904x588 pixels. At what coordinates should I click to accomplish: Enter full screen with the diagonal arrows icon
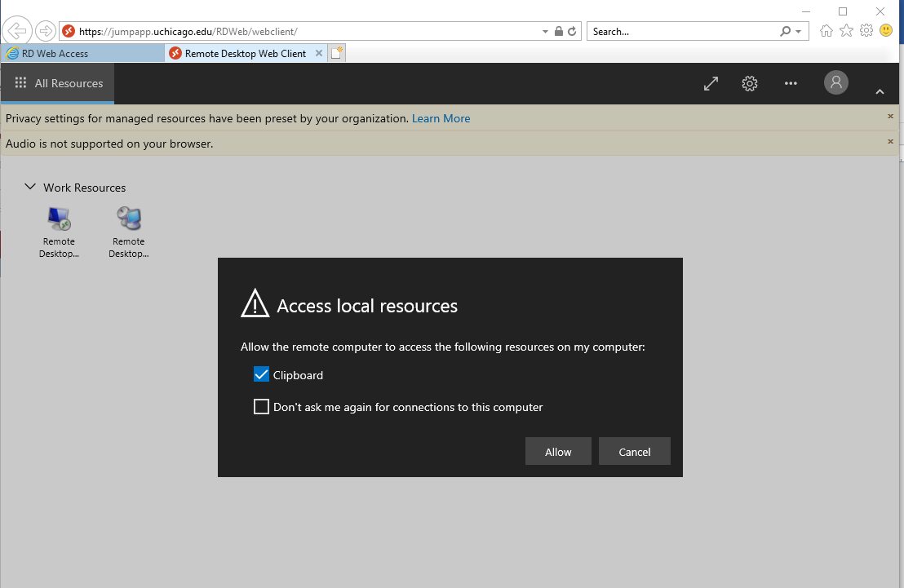coord(710,83)
